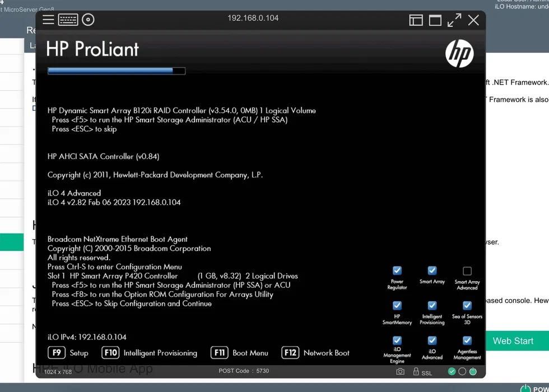Click the 192.168.0.104 console title
The image size is (549, 392).
click(253, 18)
